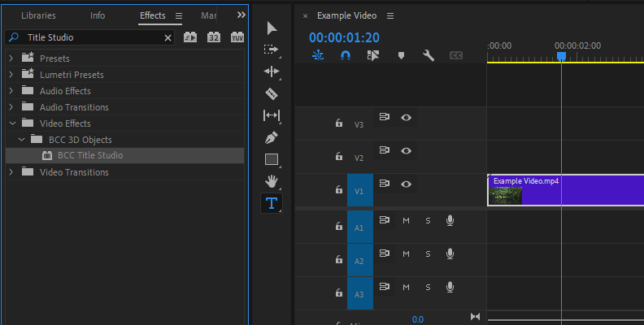The width and height of the screenshot is (644, 325).
Task: Mute the A1 audio track
Action: [406, 220]
